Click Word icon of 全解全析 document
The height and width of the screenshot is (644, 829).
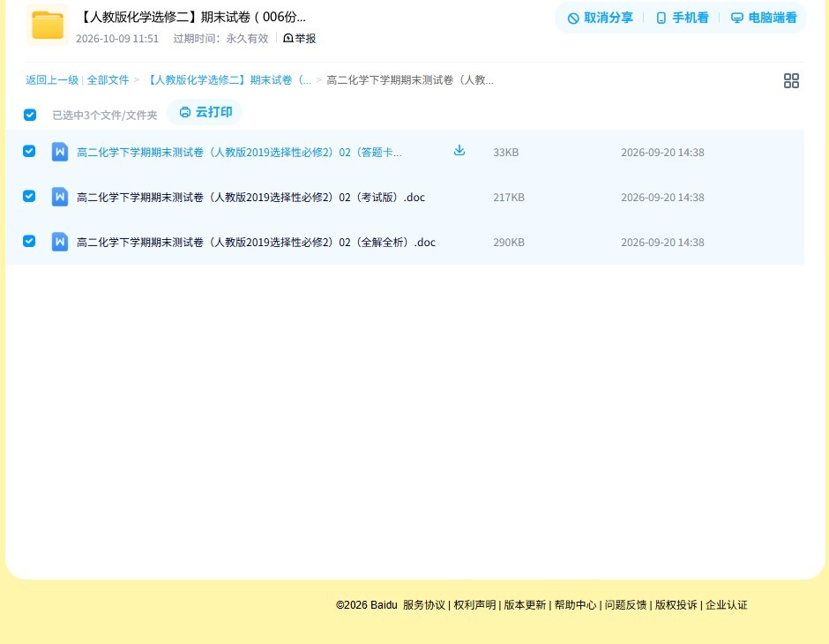[60, 242]
